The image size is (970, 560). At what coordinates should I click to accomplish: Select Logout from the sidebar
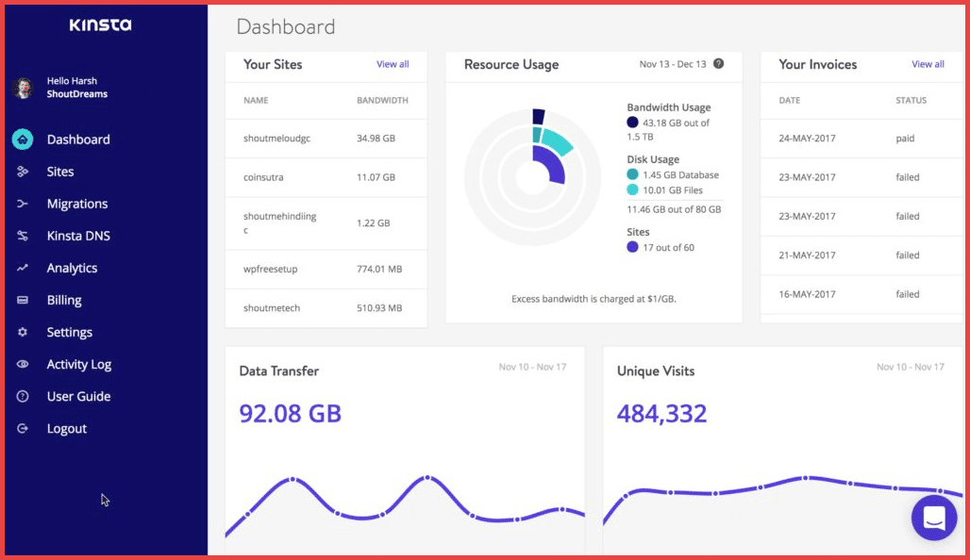point(66,428)
